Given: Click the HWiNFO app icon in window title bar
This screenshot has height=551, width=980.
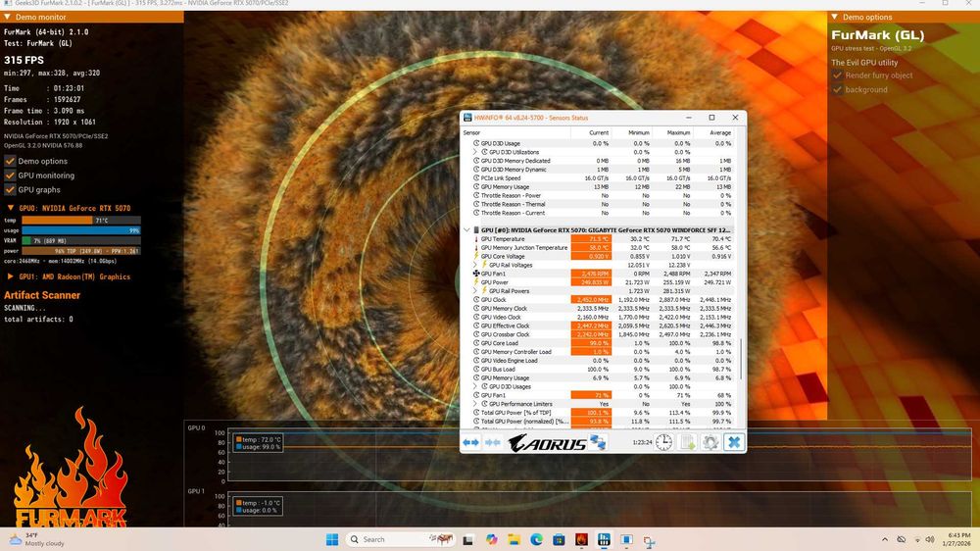Looking at the screenshot, I should [467, 118].
